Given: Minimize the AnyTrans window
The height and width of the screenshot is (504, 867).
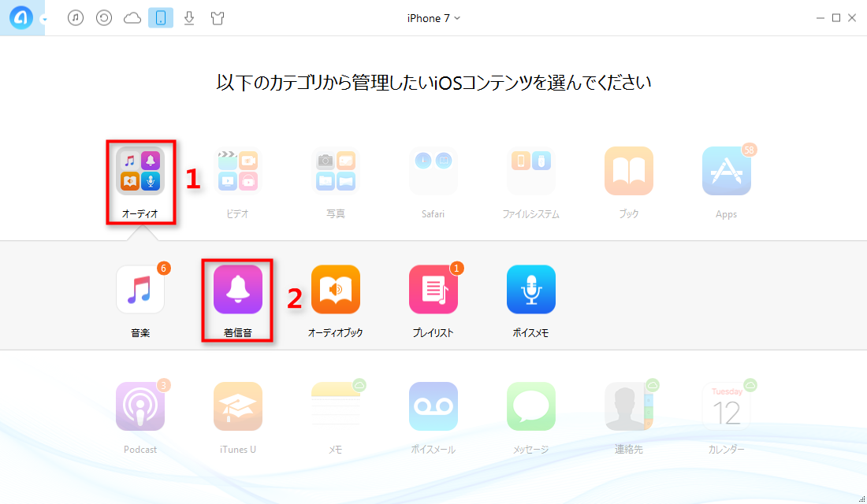Looking at the screenshot, I should (820, 18).
